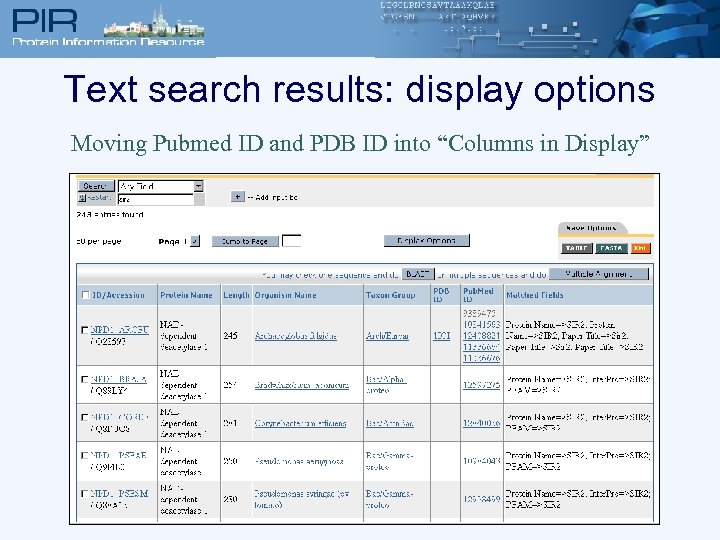Click the jump-to-page number input box

click(x=292, y=241)
